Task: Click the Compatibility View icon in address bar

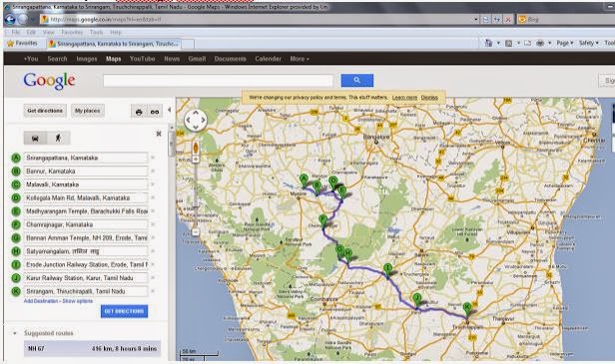Action: [x=485, y=19]
